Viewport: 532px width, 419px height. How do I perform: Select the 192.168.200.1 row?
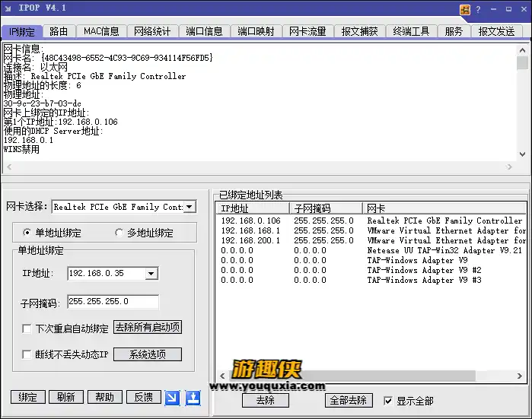pyautogui.click(x=371, y=240)
